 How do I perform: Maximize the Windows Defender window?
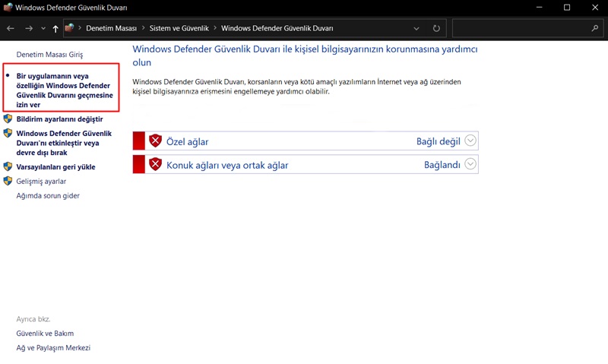pos(567,8)
